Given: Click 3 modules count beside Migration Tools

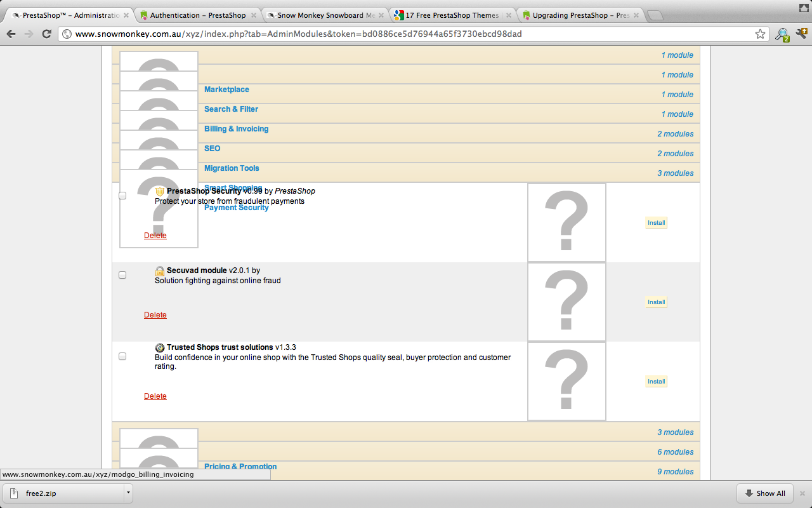Looking at the screenshot, I should coord(675,173).
